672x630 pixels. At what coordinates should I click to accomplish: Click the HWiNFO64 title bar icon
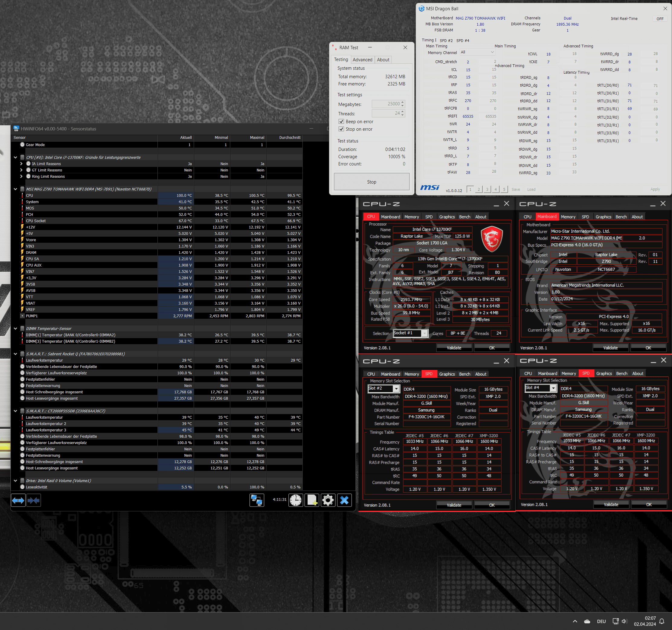pos(16,129)
